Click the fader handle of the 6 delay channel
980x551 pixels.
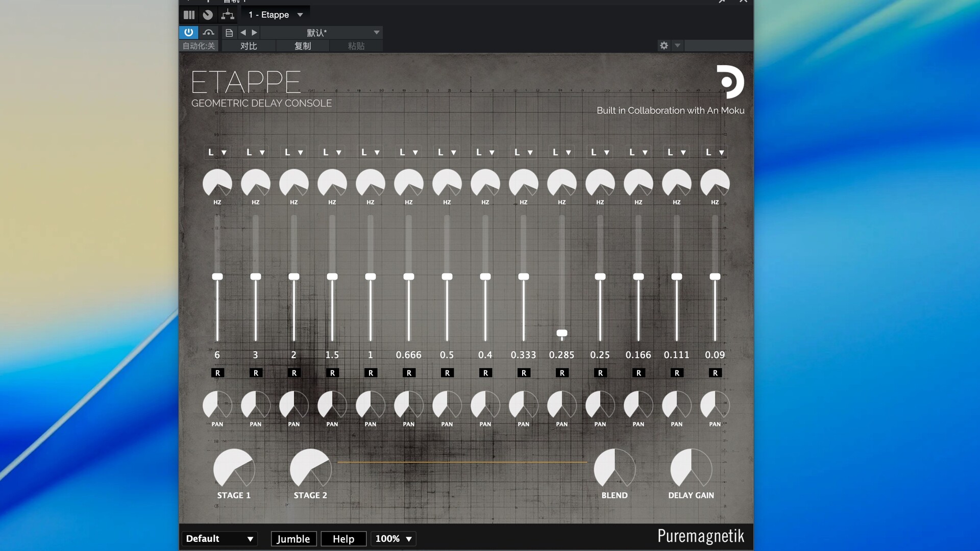[217, 277]
